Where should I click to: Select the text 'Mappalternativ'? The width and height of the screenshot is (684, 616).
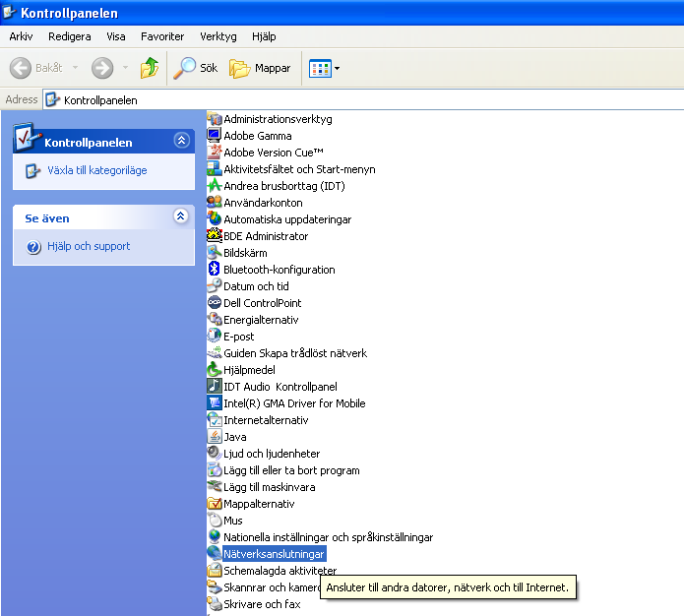259,504
